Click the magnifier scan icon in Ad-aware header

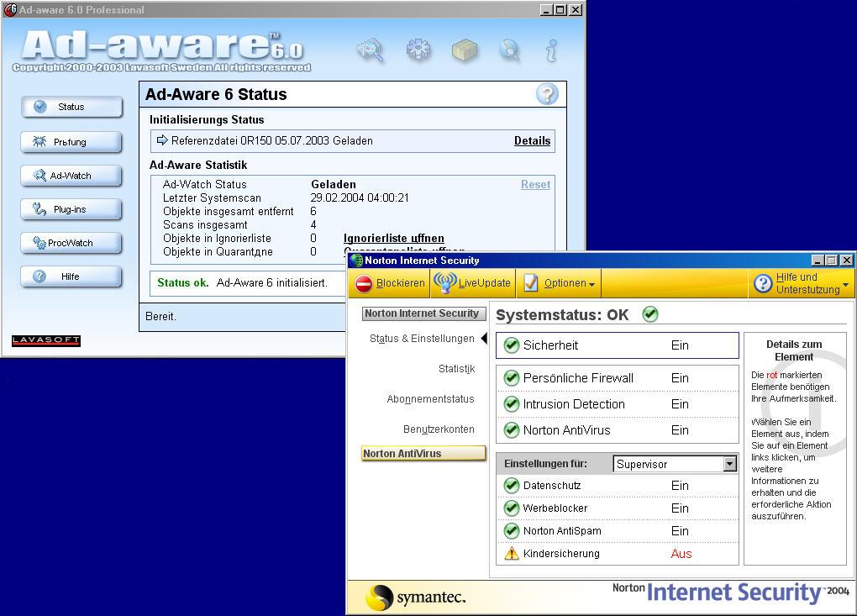pos(370,50)
